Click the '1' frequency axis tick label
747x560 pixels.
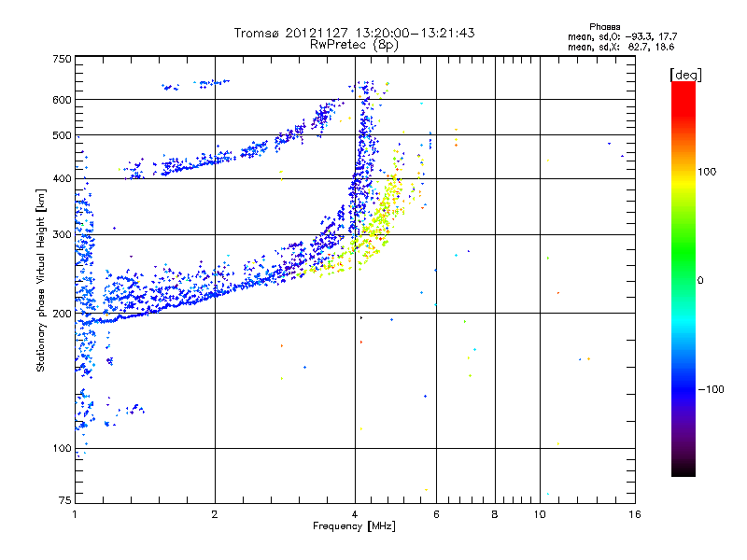click(75, 514)
